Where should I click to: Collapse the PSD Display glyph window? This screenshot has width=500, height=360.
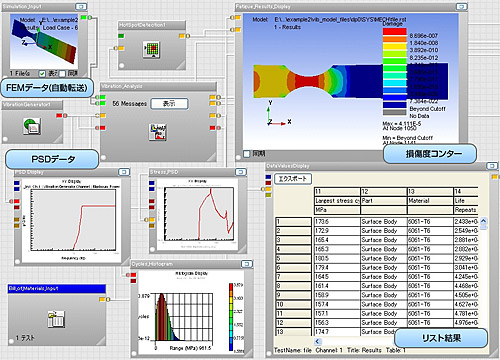point(124,172)
